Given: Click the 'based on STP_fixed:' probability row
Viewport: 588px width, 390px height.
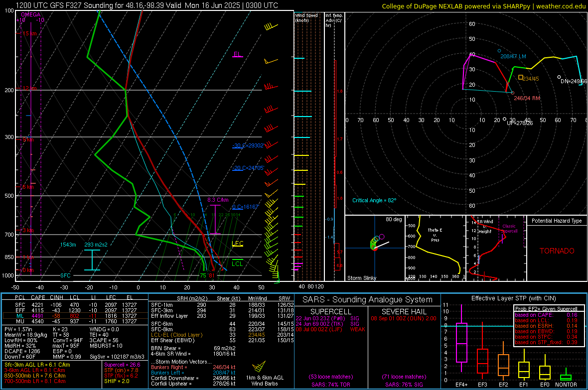Looking at the screenshot, I should coord(546,342).
